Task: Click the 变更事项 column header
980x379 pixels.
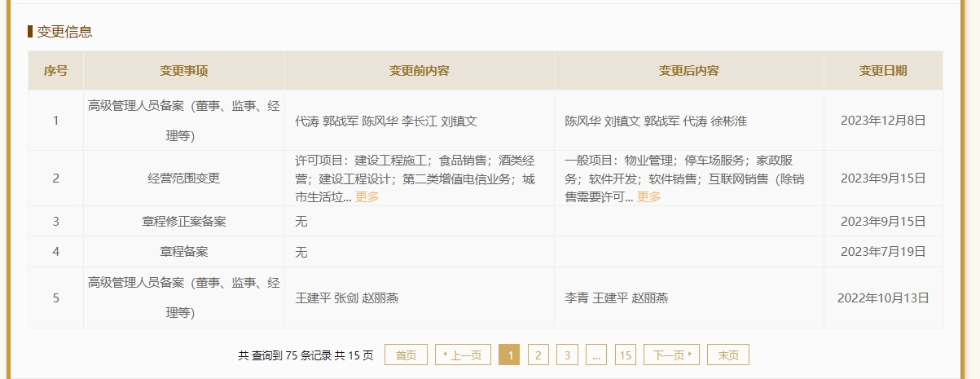Action: (184, 71)
